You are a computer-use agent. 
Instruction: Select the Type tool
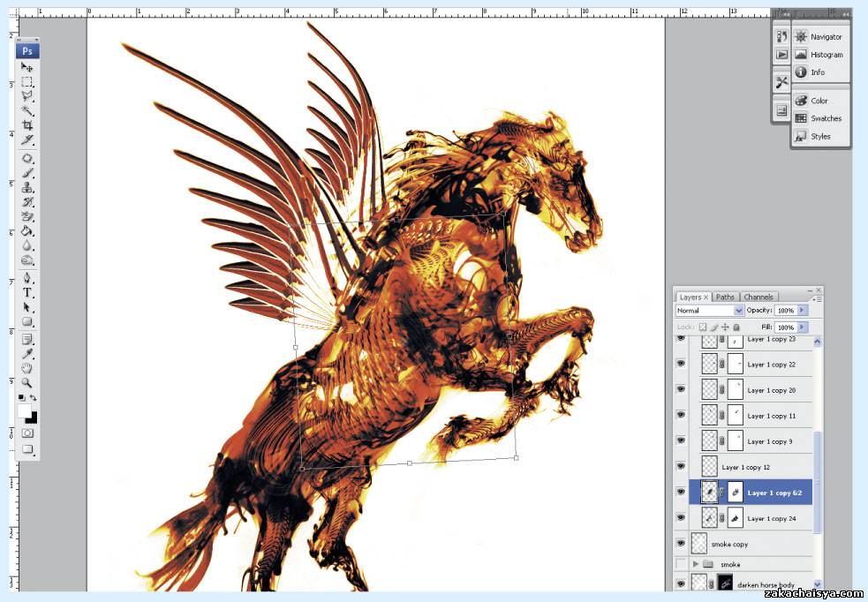[x=26, y=293]
